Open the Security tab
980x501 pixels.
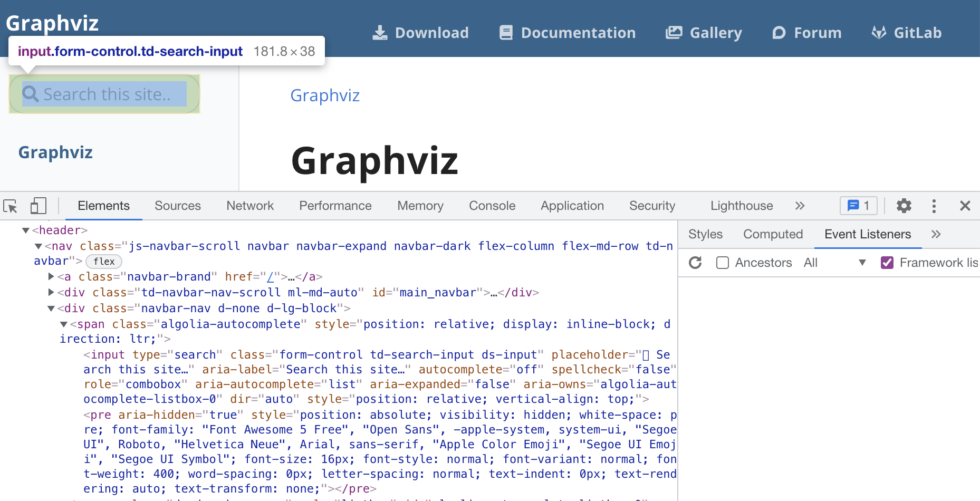point(652,206)
